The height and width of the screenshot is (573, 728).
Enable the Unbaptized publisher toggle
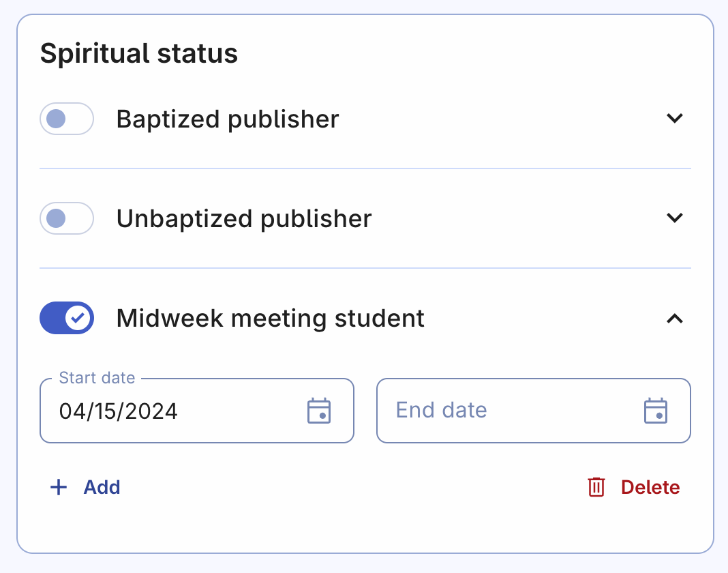[x=66, y=218]
